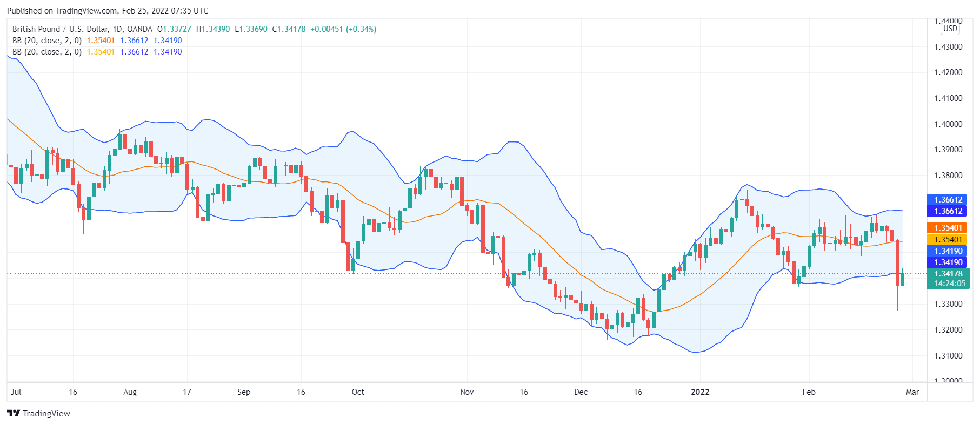
Task: Click the yellow 1.35401 price tag
Action: [x=948, y=240]
